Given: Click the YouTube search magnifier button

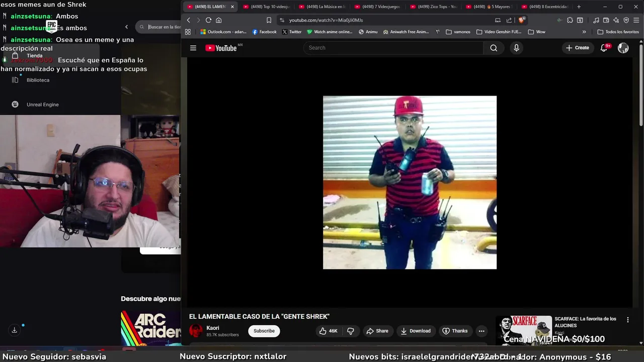Looking at the screenshot, I should click(494, 48).
